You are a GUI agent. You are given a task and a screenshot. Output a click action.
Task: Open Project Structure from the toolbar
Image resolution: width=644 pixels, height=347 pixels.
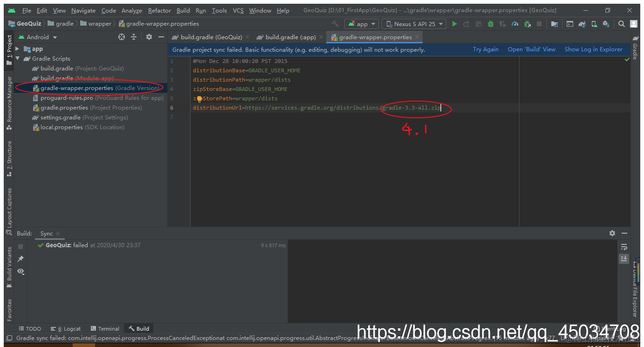(x=554, y=24)
